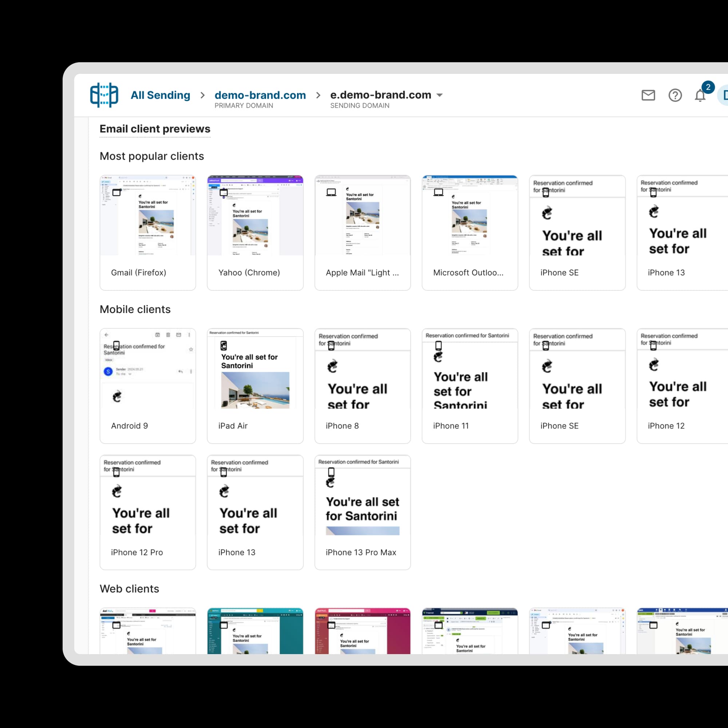Click tablet icon on iPad Air preview

coord(224,345)
